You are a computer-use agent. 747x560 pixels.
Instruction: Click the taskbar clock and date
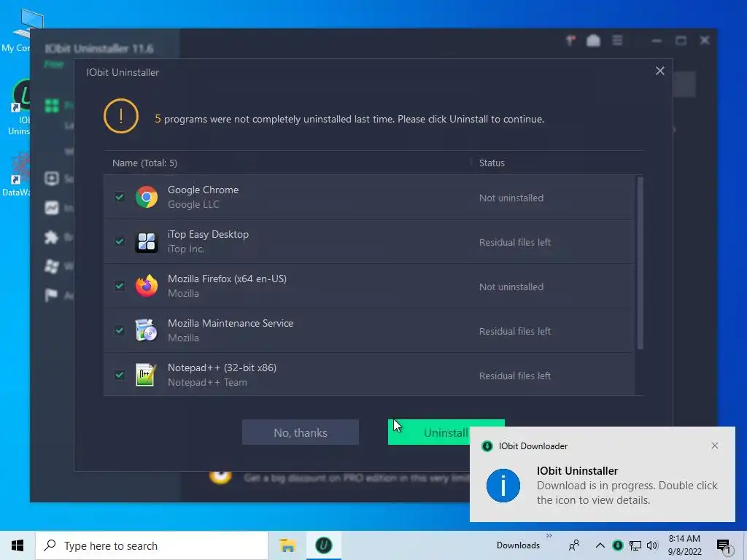684,545
